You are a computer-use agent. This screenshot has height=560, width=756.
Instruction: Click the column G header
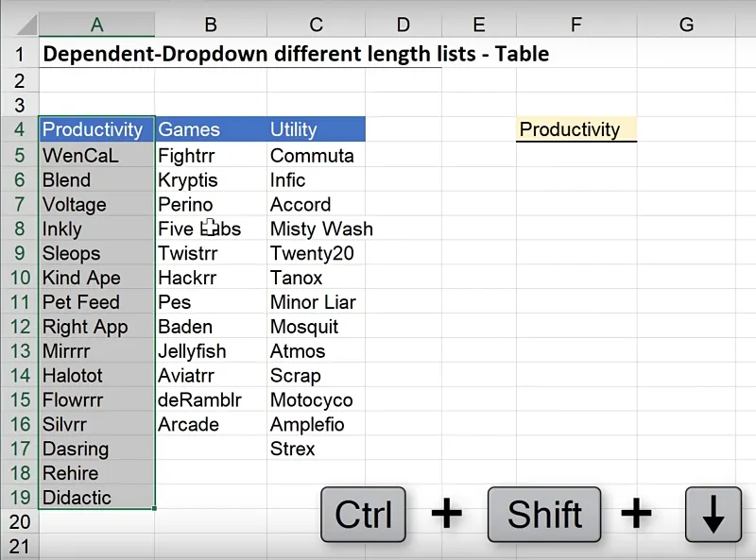click(x=686, y=25)
